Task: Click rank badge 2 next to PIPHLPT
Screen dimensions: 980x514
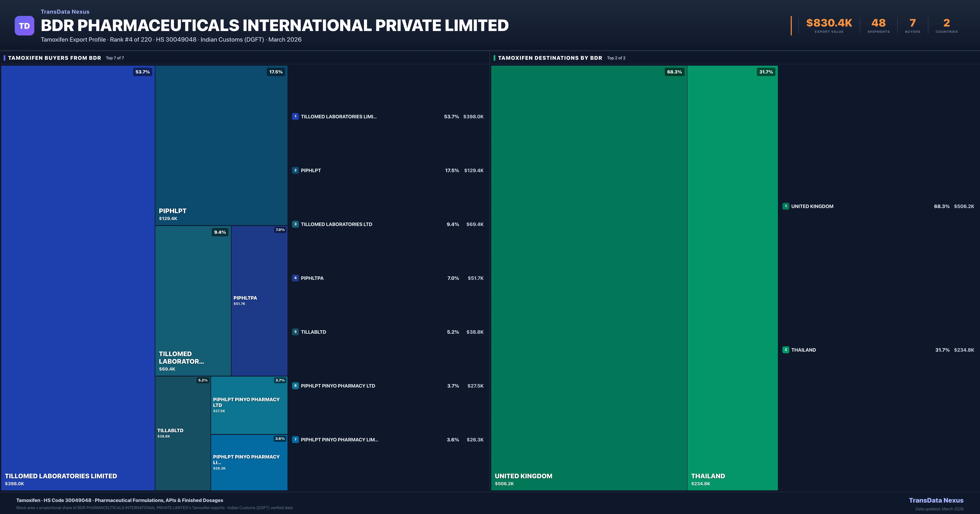Action: (295, 170)
